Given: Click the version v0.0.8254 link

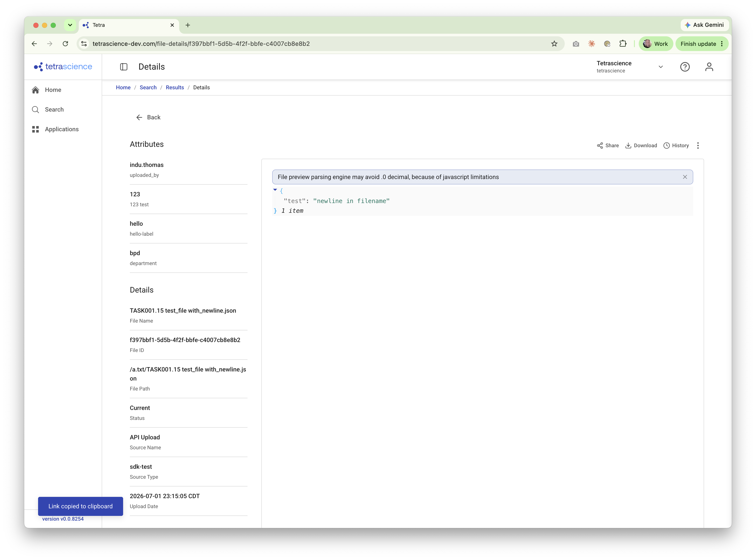Looking at the screenshot, I should pos(63,519).
